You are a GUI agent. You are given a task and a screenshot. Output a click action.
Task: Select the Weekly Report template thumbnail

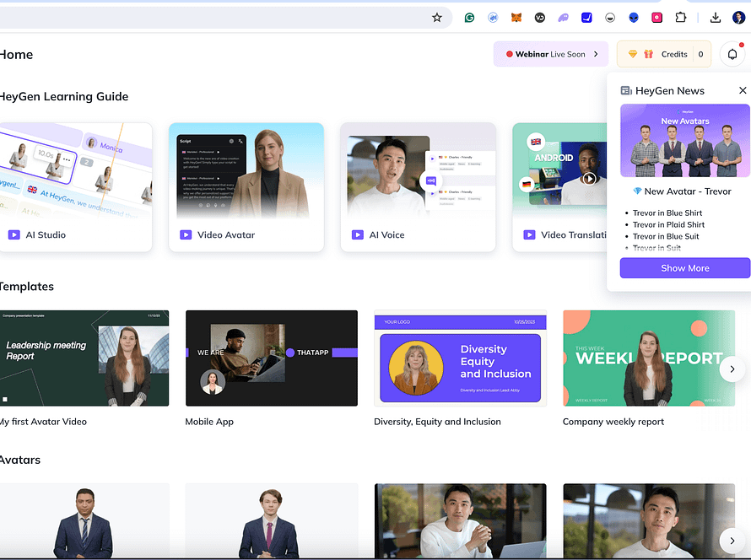point(649,358)
